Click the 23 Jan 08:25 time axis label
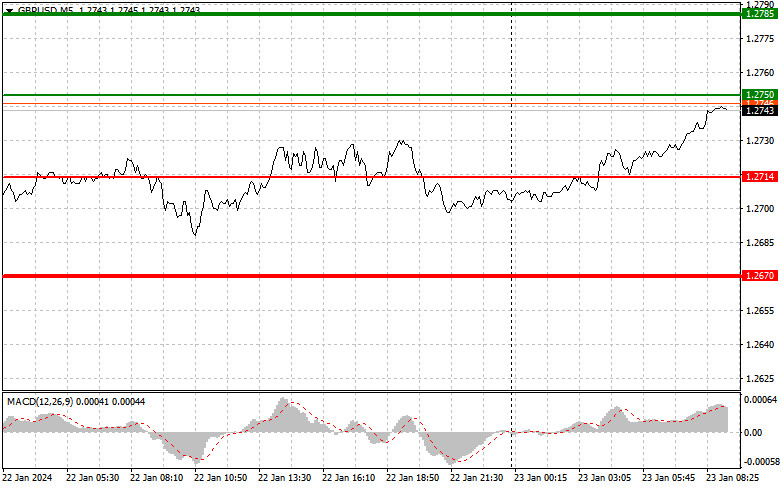This screenshot has width=781, height=489. point(733,478)
